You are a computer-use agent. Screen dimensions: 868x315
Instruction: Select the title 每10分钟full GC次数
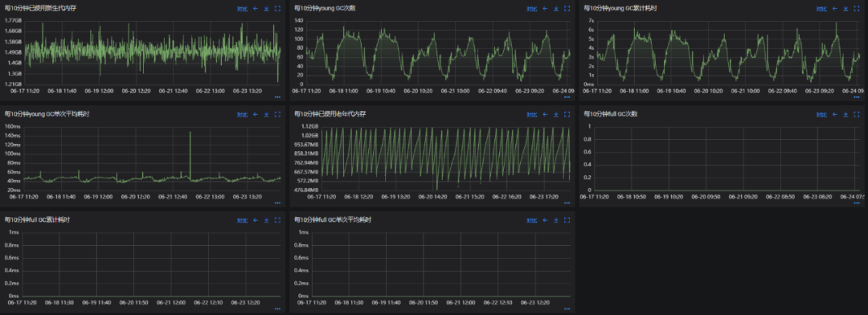pyautogui.click(x=611, y=114)
